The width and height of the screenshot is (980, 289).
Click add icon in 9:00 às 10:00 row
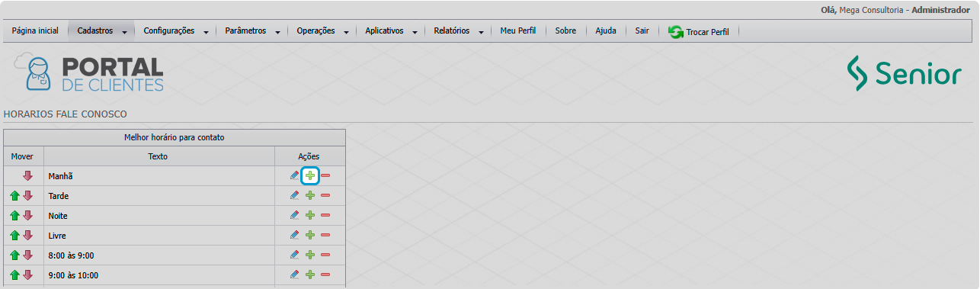pyautogui.click(x=310, y=275)
